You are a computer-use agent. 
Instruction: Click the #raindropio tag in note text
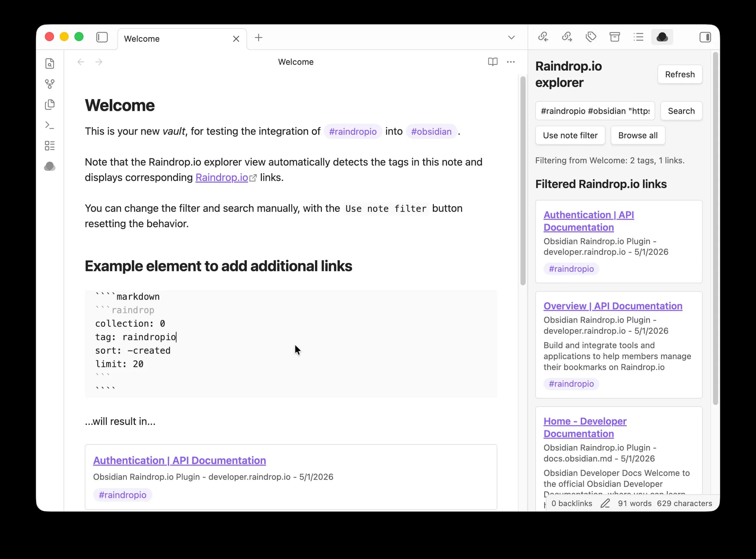pos(353,132)
